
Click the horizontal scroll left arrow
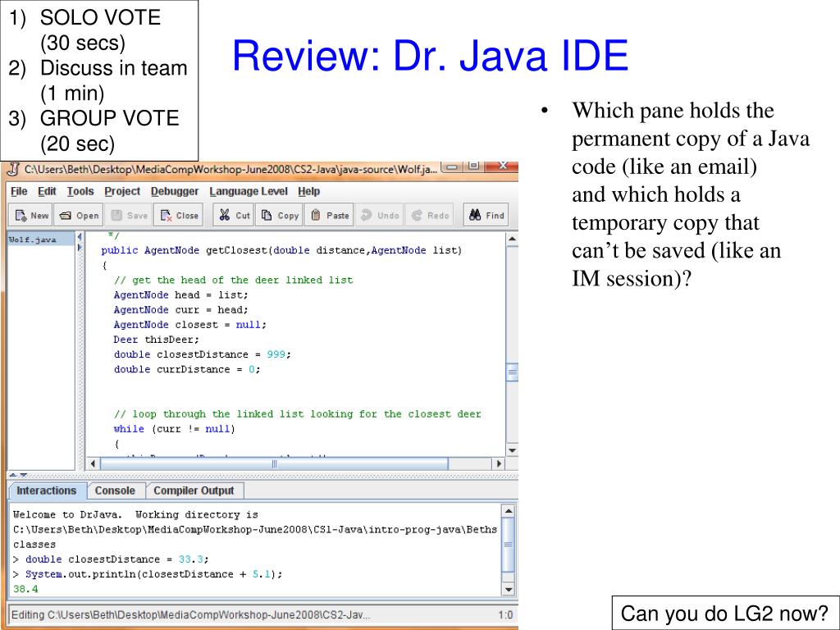click(93, 463)
